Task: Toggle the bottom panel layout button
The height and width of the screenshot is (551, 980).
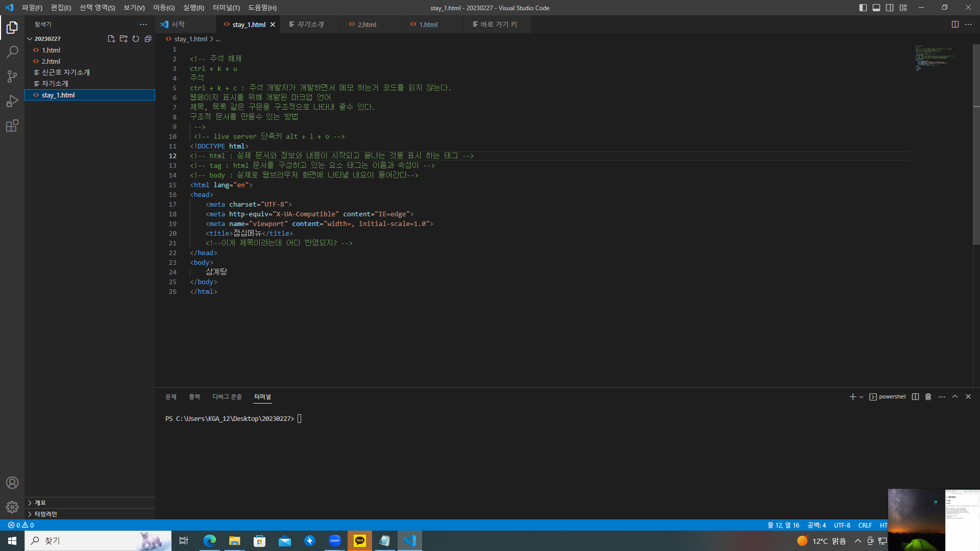Action: (876, 8)
